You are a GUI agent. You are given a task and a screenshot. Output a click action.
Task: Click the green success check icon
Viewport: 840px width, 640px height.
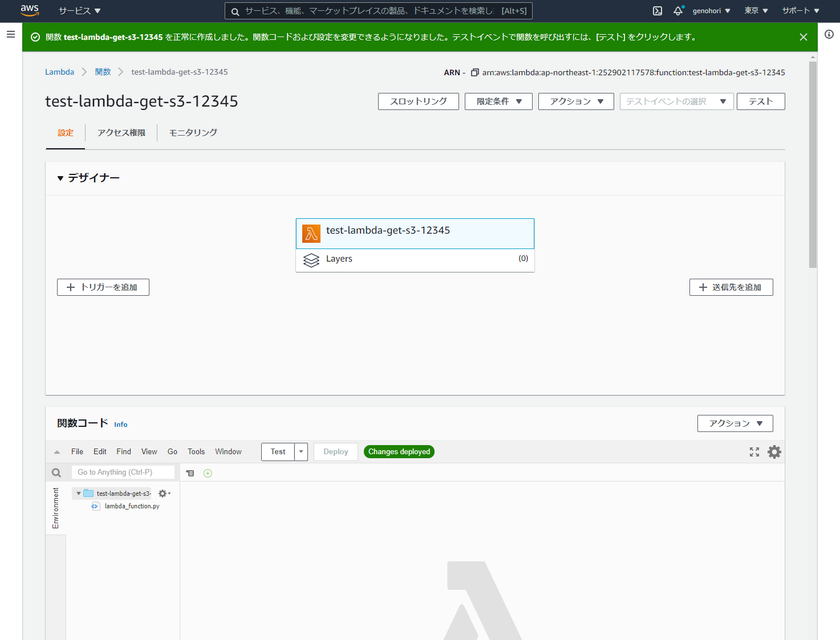pyautogui.click(x=35, y=37)
